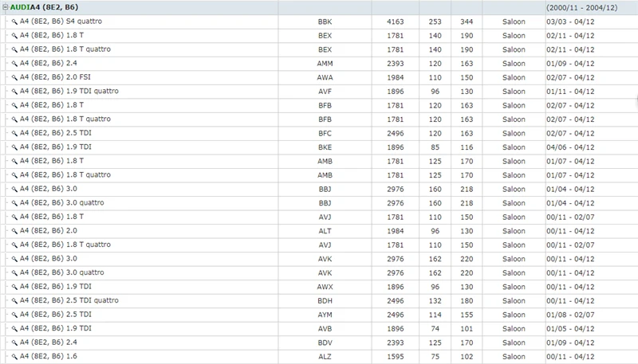Click magnifier icon of the 1.9 TDI BKE row

coord(14,147)
